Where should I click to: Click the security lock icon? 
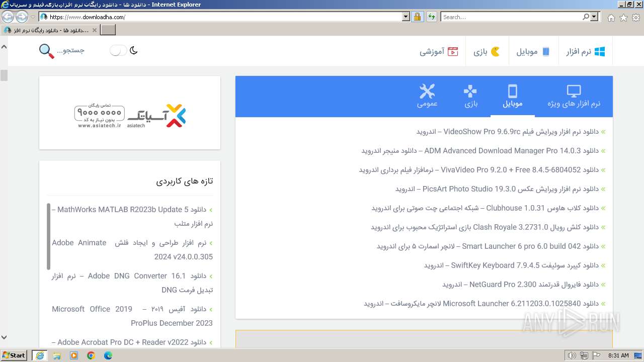point(417,17)
